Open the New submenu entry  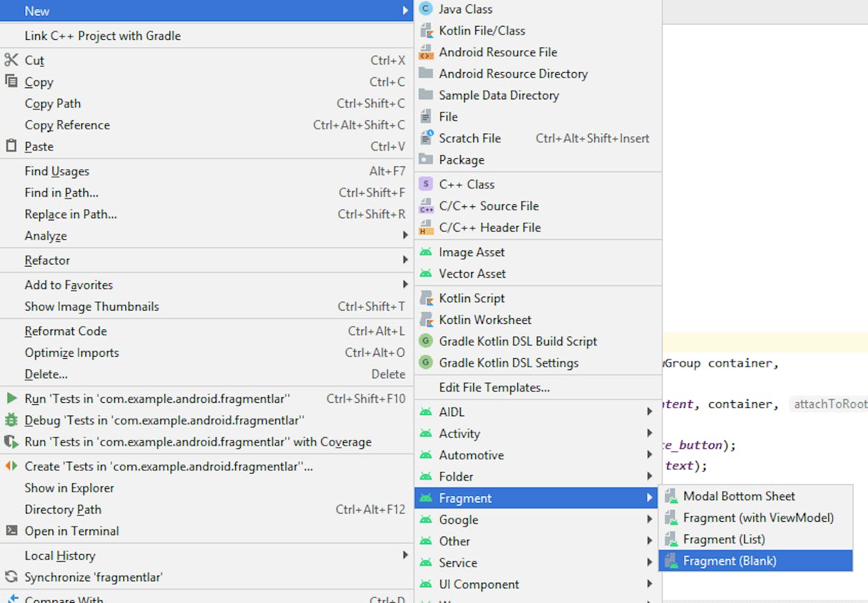206,10
